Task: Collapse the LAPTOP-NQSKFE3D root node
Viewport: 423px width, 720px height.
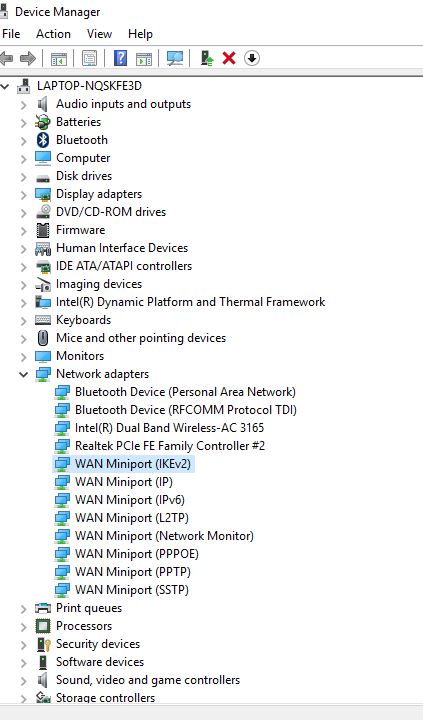Action: (x=5, y=86)
